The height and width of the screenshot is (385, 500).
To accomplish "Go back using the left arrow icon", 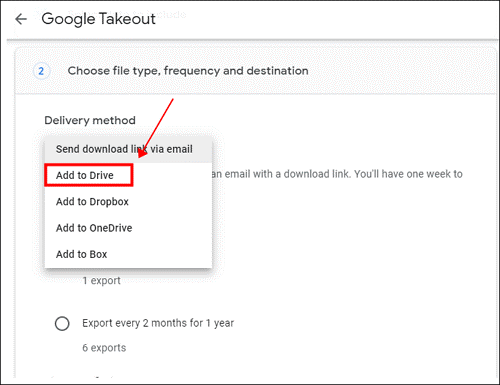I will click(x=21, y=19).
